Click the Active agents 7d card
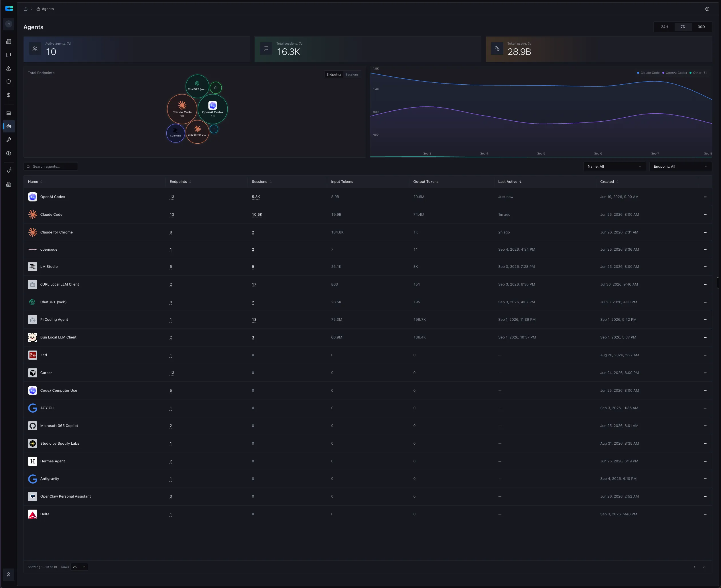This screenshot has width=721, height=588. tap(137, 50)
